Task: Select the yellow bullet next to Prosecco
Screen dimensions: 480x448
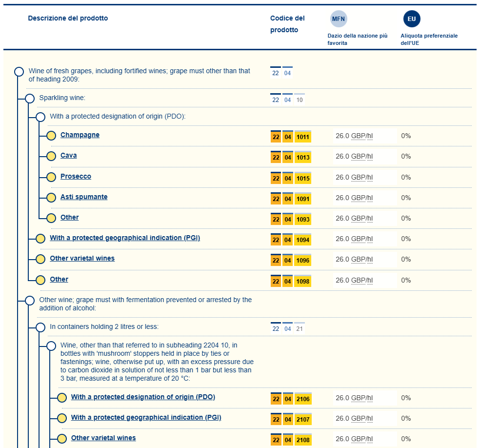Action: click(51, 177)
